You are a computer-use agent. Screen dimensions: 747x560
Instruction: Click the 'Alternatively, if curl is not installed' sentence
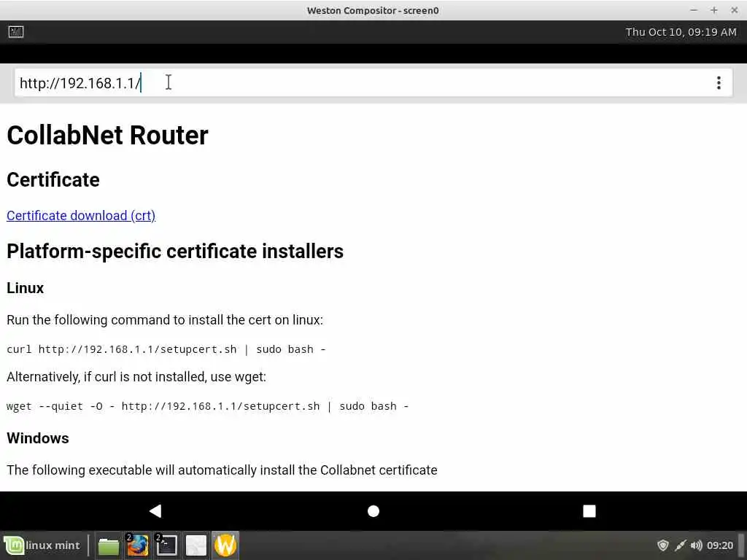136,377
